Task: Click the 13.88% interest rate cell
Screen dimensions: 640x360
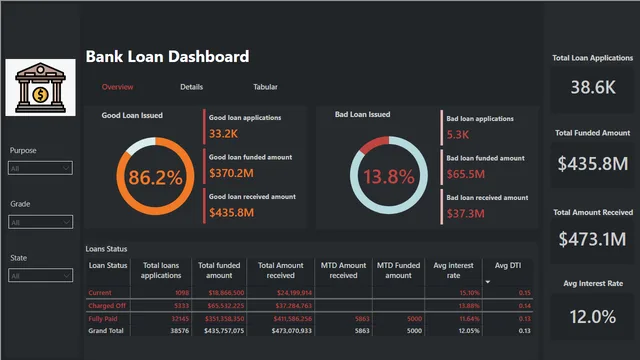Action: coord(469,306)
